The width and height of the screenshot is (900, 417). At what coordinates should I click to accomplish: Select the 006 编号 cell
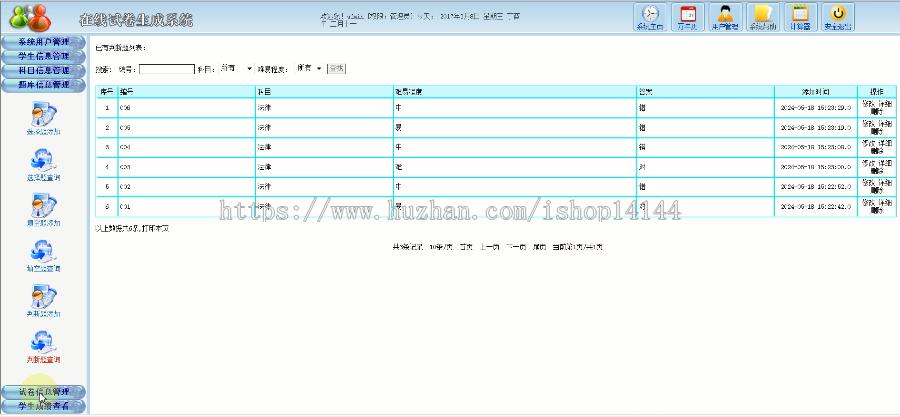click(187, 108)
